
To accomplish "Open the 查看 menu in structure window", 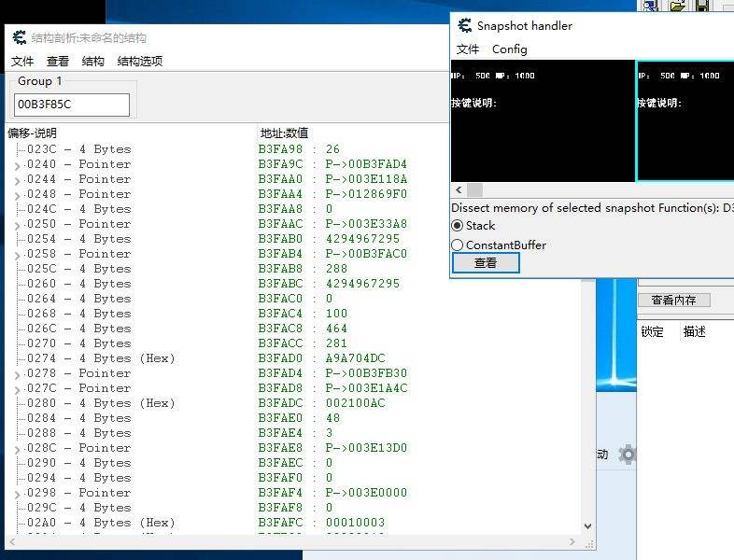I will pyautogui.click(x=58, y=62).
